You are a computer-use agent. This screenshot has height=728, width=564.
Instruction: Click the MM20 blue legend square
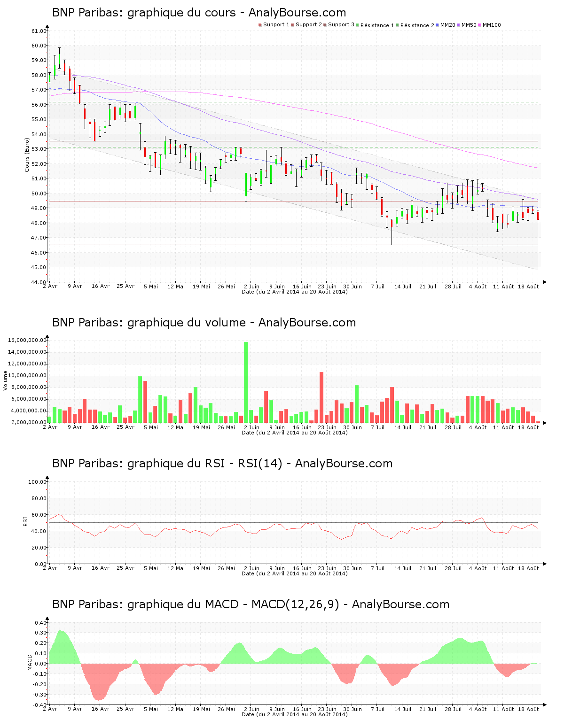[x=438, y=25]
